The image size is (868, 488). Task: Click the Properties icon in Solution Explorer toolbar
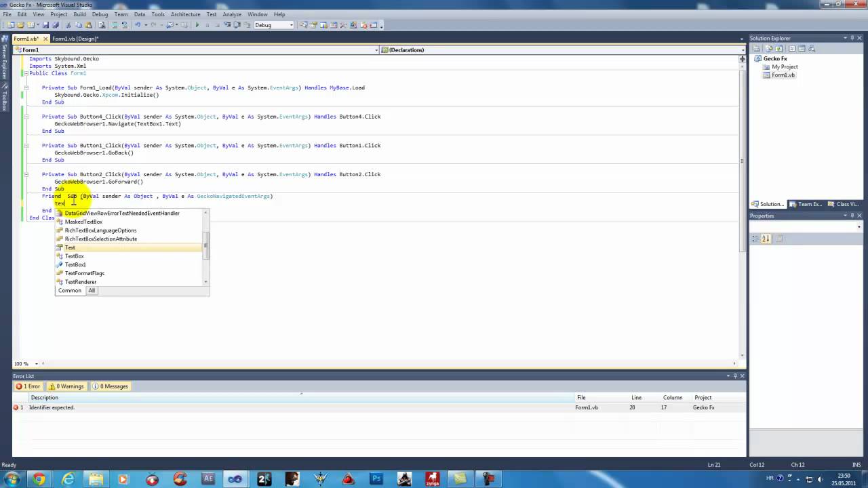coord(756,49)
